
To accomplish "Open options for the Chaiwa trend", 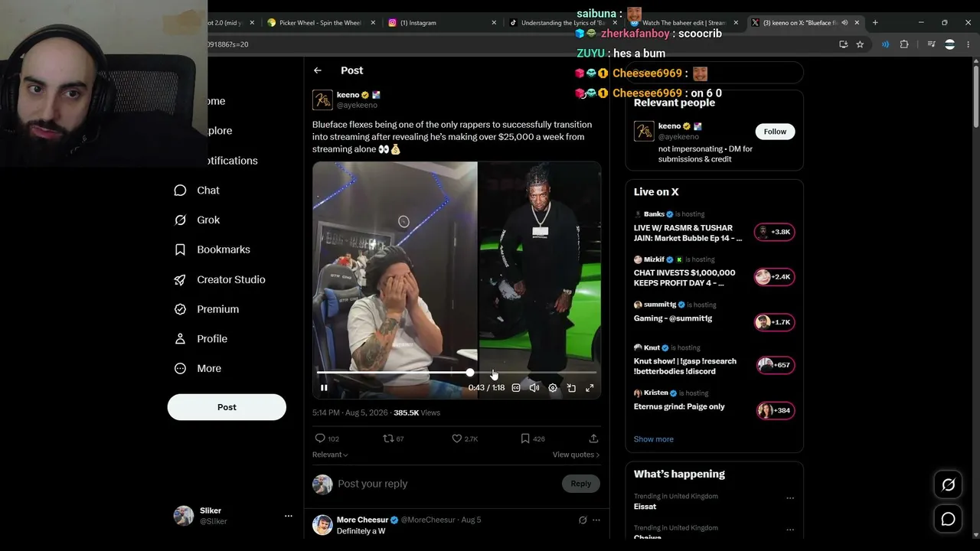I will [x=790, y=530].
